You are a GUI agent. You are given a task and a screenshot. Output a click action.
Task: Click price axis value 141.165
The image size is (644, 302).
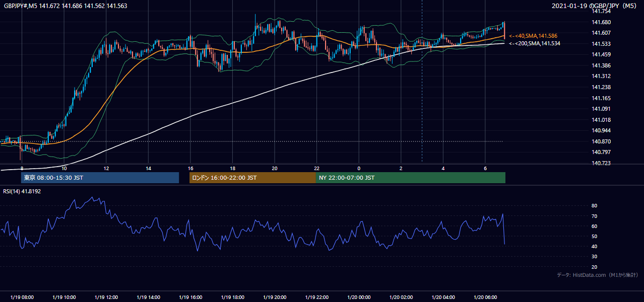[601, 99]
